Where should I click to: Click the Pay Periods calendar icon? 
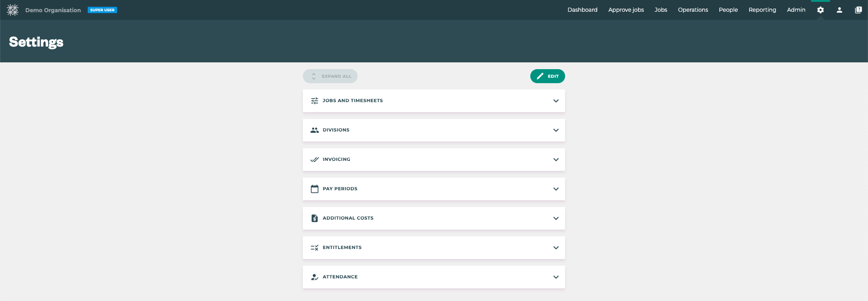pyautogui.click(x=315, y=189)
